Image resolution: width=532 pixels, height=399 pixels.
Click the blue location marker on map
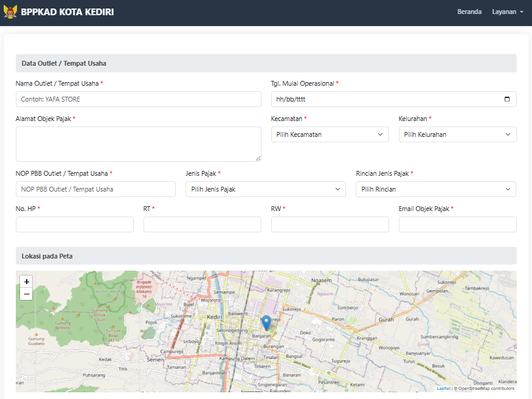pyautogui.click(x=266, y=322)
